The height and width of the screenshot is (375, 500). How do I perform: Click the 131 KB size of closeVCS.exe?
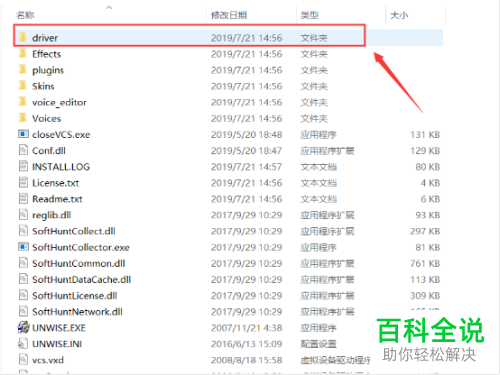425,135
